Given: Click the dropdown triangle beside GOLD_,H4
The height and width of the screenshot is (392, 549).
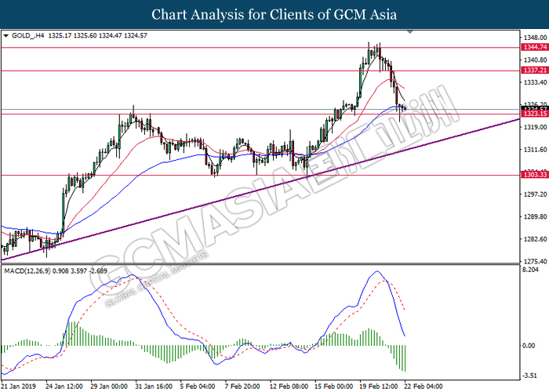Looking at the screenshot, I should [6, 36].
